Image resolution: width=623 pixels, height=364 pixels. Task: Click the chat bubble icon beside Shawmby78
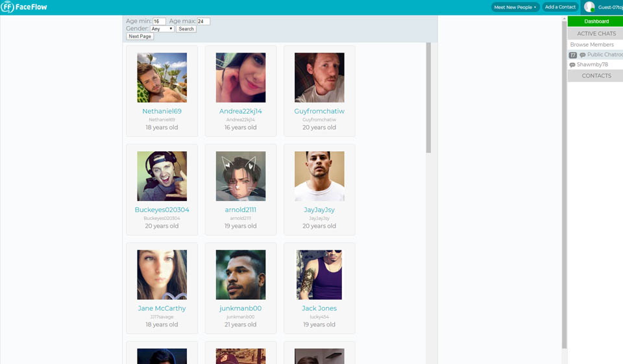coord(572,65)
